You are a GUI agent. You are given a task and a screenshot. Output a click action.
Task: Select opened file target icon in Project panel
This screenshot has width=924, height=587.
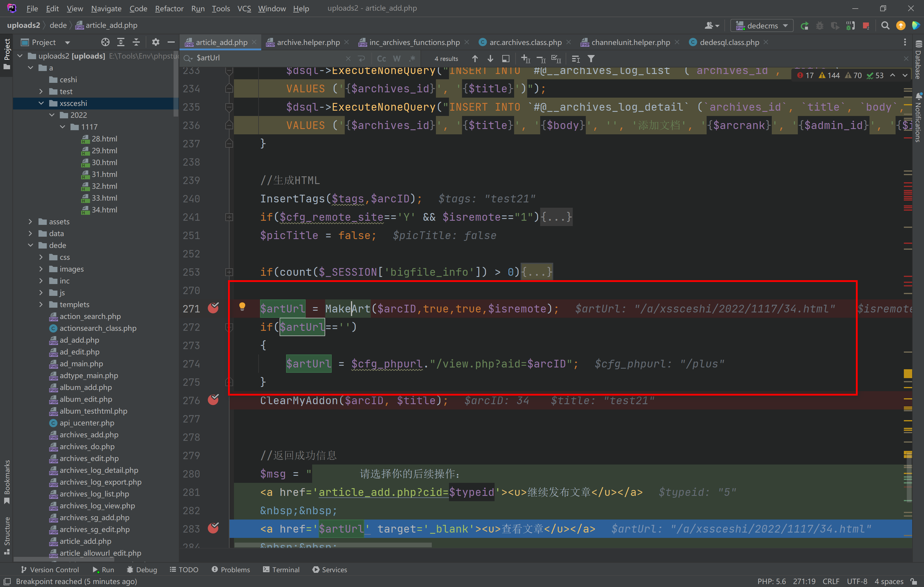coord(105,42)
